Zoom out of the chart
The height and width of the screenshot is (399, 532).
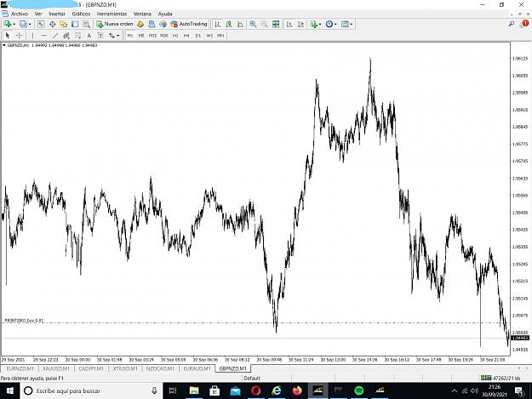[264, 24]
